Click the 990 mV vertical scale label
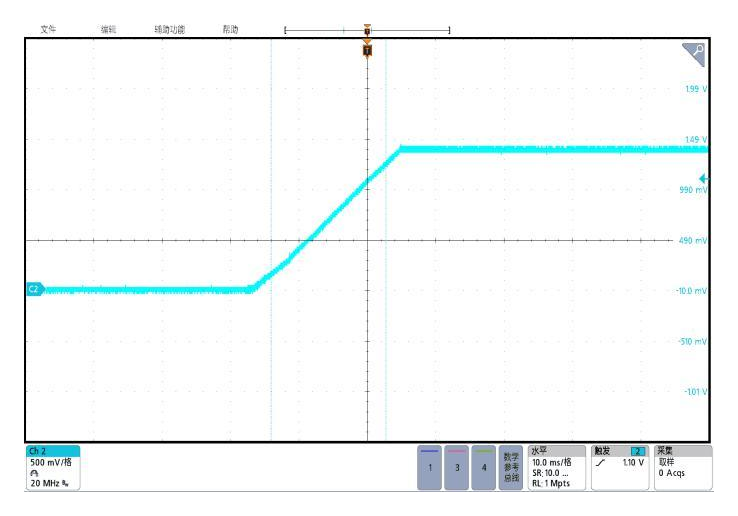 (693, 190)
